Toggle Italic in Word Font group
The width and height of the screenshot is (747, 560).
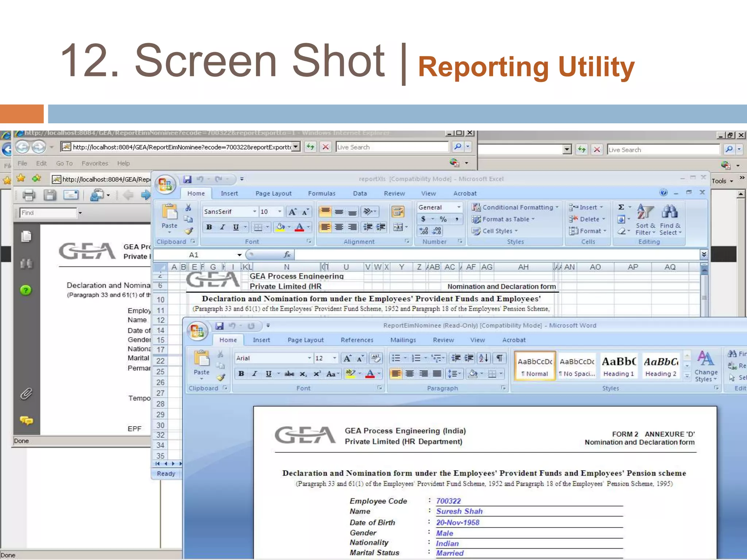click(x=255, y=374)
